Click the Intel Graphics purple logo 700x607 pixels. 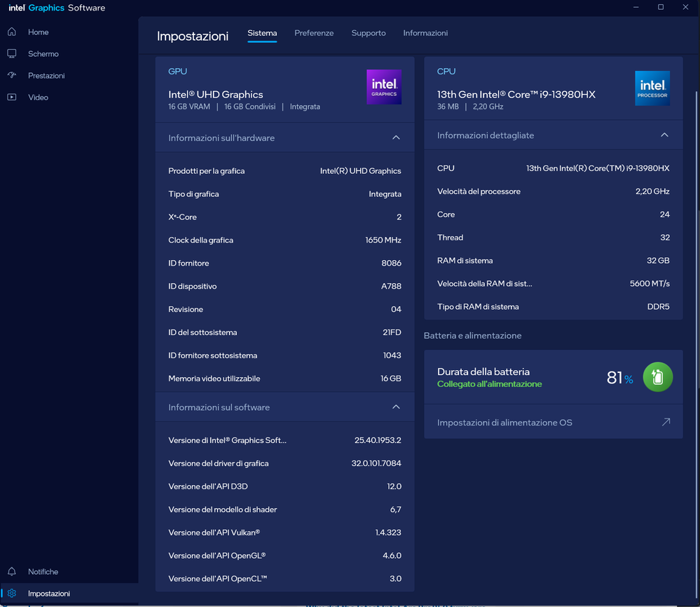tap(384, 87)
